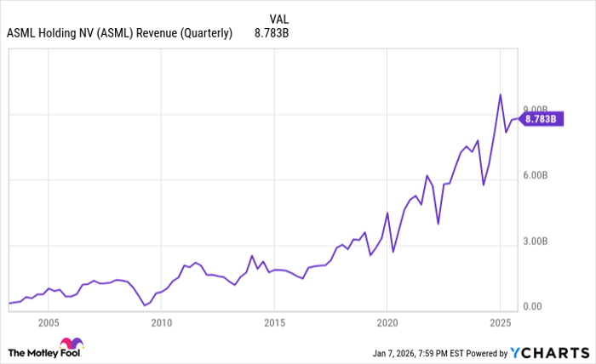596x364 pixels.
Task: Click the purple 8.783B value flag
Action: [541, 119]
